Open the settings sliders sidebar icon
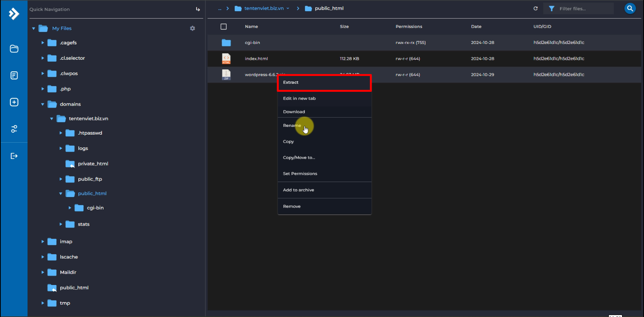Screen dimensions: 644x317 [x=14, y=129]
